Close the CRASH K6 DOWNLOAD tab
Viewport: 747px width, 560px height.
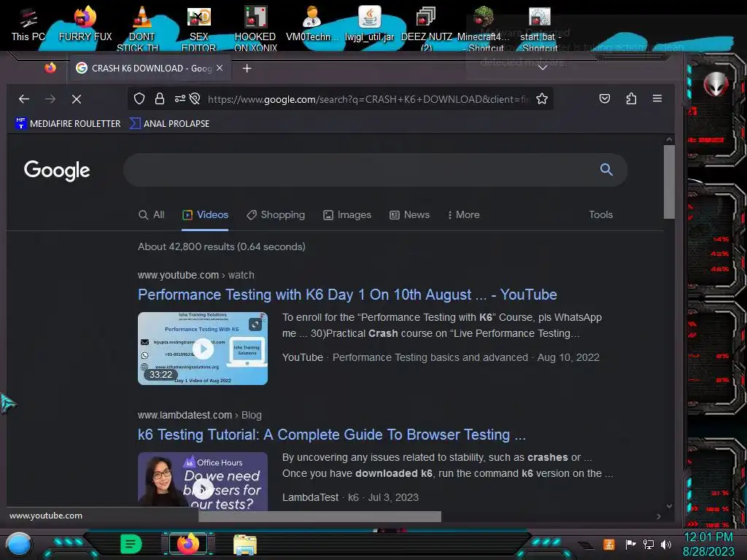coord(220,68)
